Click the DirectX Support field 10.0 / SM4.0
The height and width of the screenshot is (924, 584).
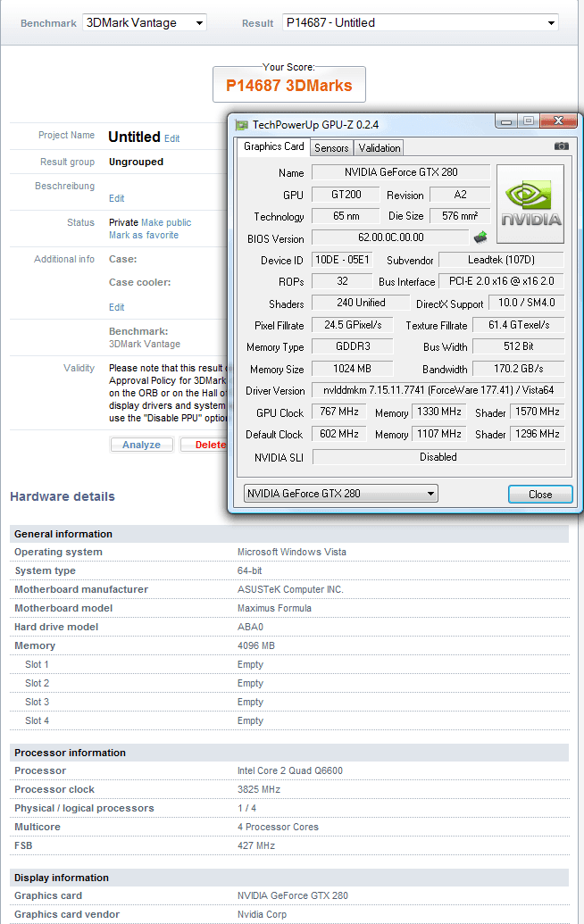tap(527, 303)
